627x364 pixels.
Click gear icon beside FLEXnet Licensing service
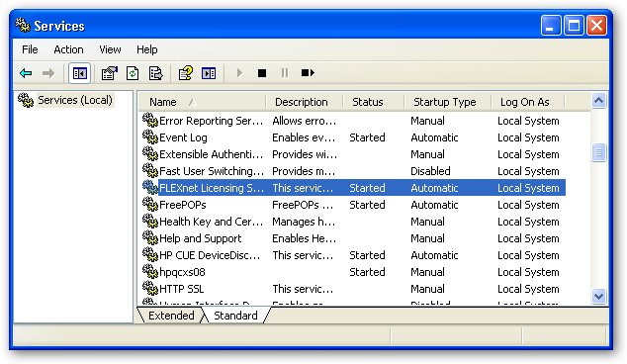tap(150, 188)
